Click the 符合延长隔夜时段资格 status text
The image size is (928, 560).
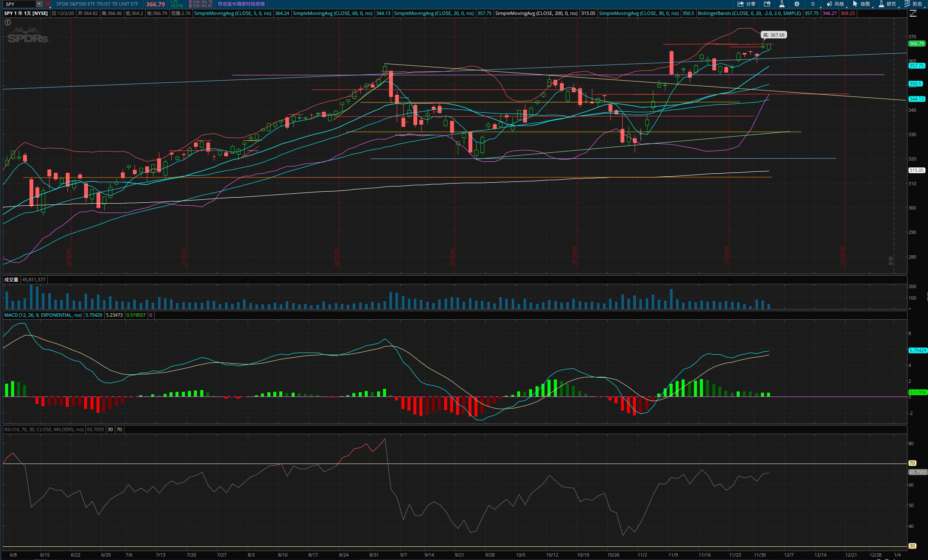pyautogui.click(x=241, y=4)
